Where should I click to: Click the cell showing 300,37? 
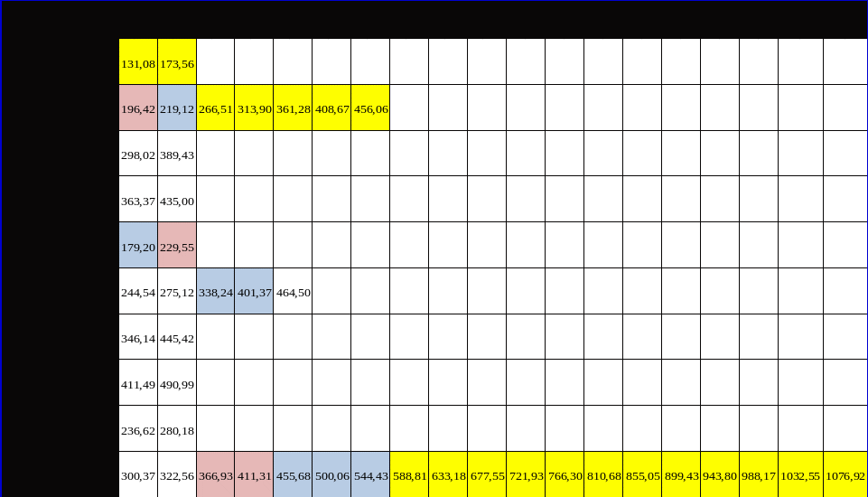[x=138, y=474]
